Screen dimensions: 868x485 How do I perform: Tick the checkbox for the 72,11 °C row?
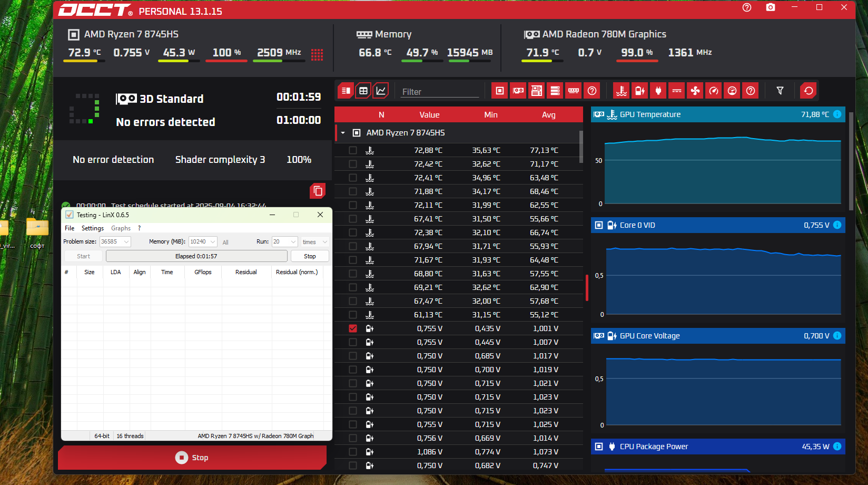click(353, 205)
